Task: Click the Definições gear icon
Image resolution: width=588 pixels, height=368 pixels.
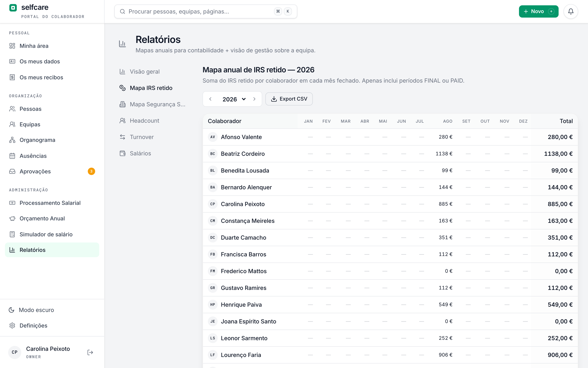Action: [12, 325]
